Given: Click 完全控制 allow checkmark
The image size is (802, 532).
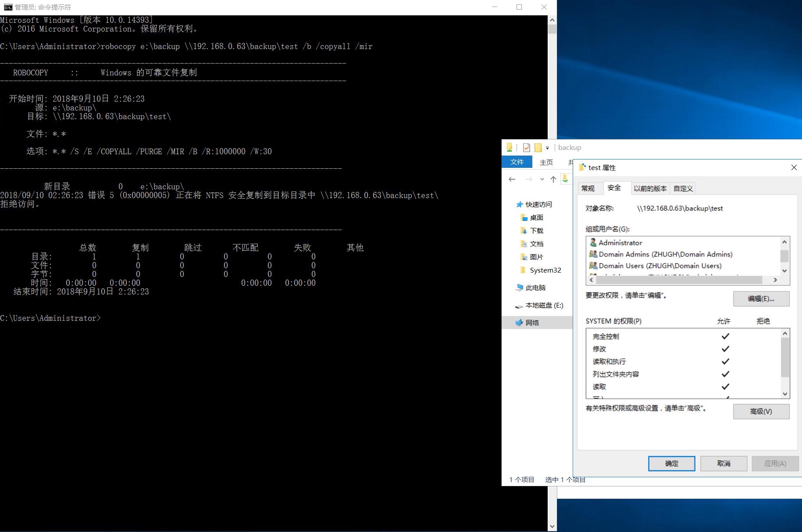Looking at the screenshot, I should (x=725, y=336).
